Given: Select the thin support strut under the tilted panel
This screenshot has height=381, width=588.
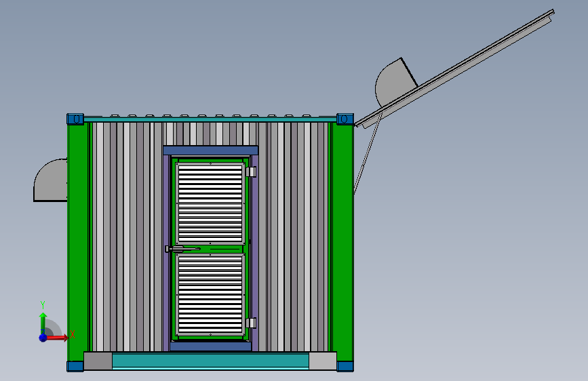Looking at the screenshot, I should point(368,154).
